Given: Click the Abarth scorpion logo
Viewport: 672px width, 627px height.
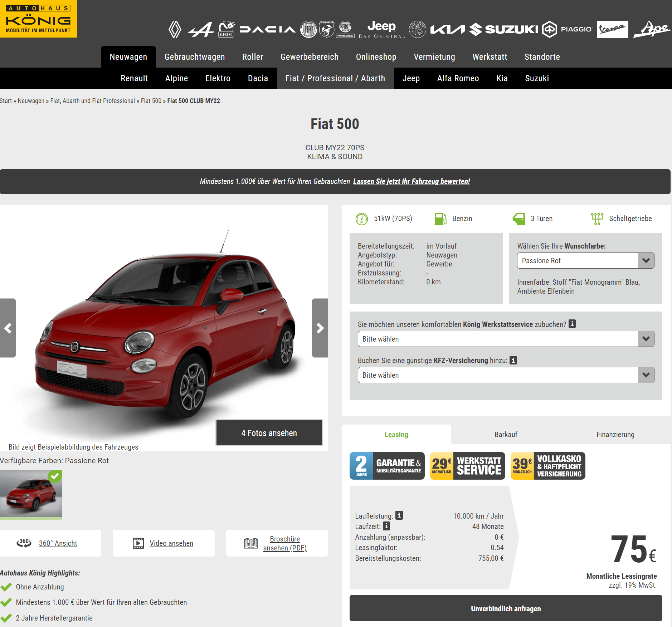Looking at the screenshot, I should (x=326, y=29).
